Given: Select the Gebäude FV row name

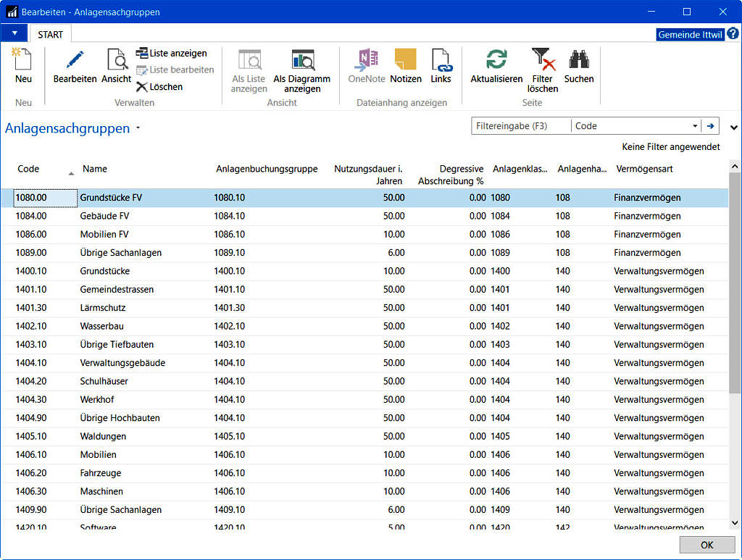Looking at the screenshot, I should [104, 216].
